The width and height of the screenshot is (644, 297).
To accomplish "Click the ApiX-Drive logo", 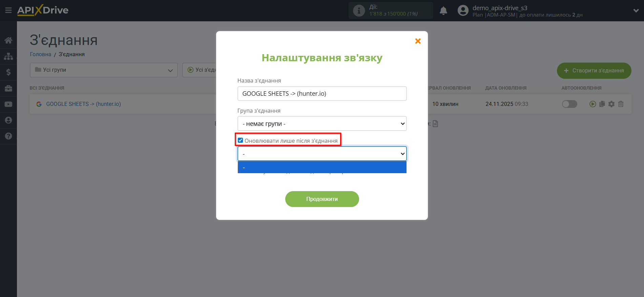I will tap(43, 10).
